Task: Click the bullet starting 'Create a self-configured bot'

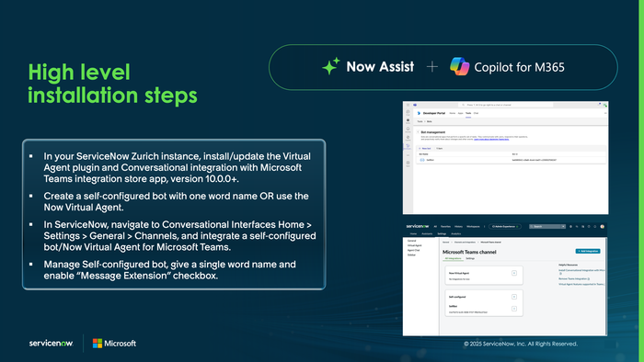Action: click(177, 202)
